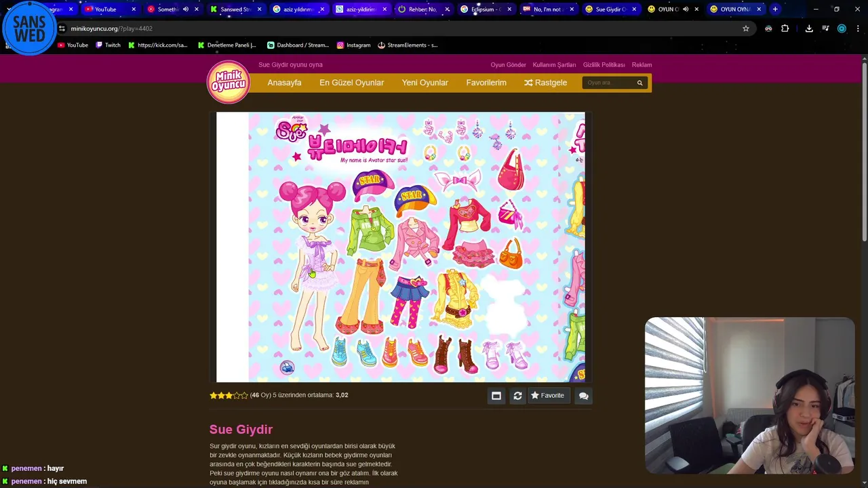Reload the game with refresh icon
This screenshot has width=868, height=488.
point(517,396)
